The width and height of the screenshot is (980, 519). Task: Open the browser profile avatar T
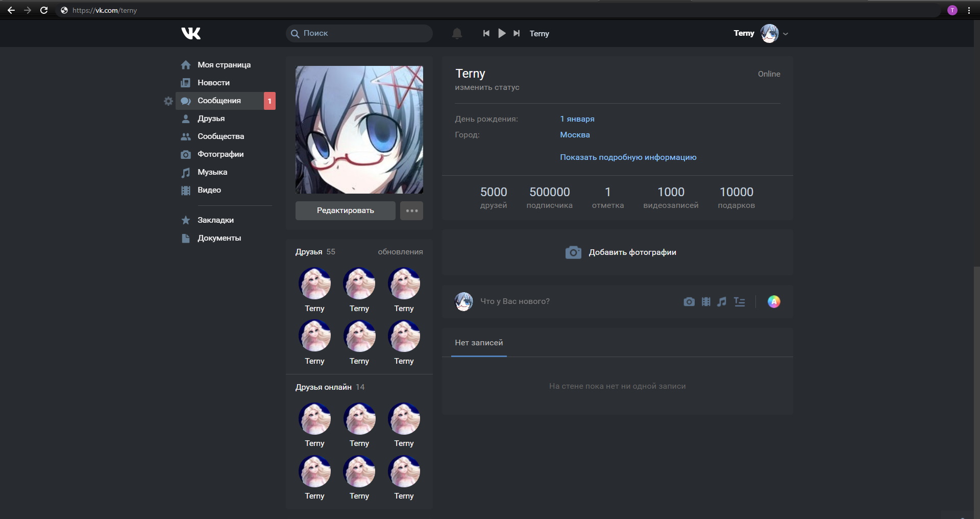tap(952, 10)
